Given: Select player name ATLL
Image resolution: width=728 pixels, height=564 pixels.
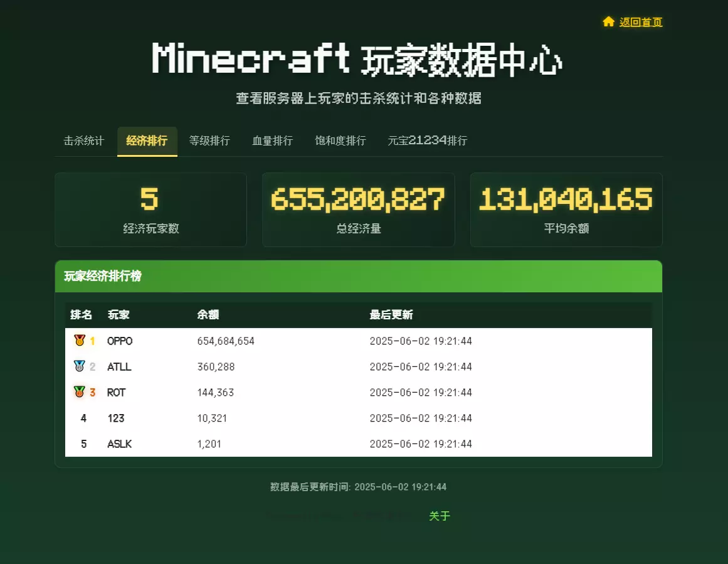Looking at the screenshot, I should [x=119, y=366].
